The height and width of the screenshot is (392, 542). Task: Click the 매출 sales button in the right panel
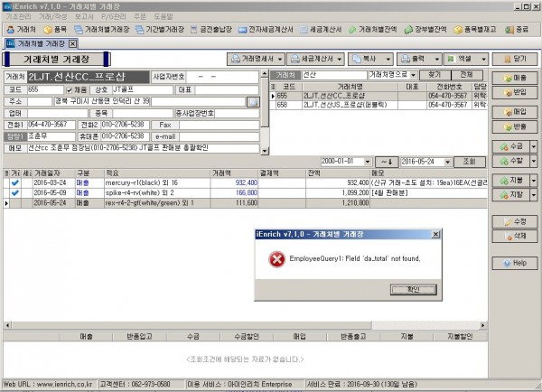pyautogui.click(x=514, y=78)
